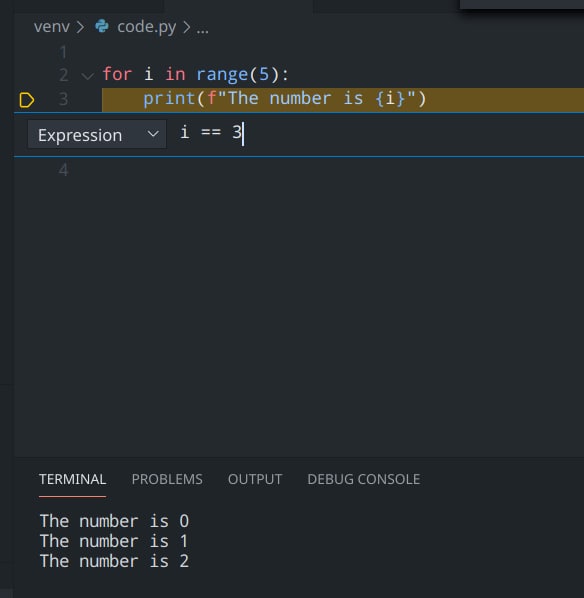Click terminal output 'The number is 0'
This screenshot has width=584, height=598.
(114, 521)
